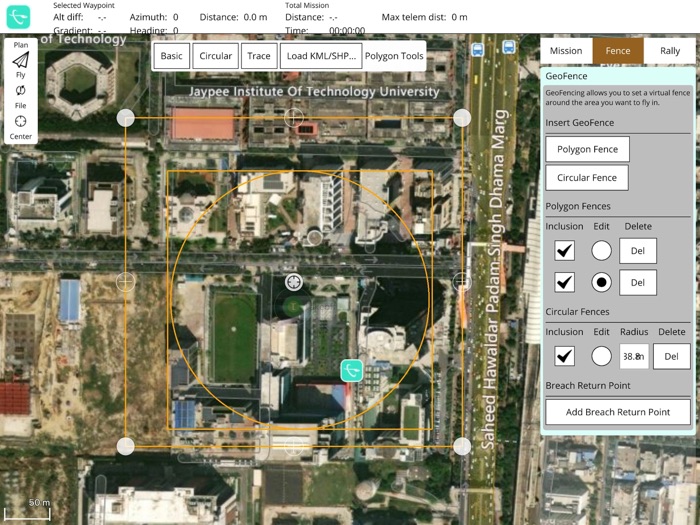
Task: Insert a Circular Fence
Action: (x=587, y=178)
